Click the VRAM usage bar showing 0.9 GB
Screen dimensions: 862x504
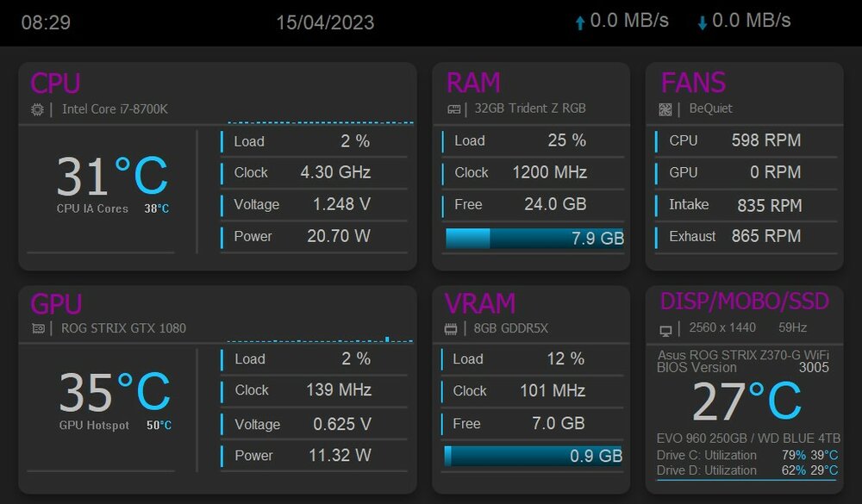[534, 456]
